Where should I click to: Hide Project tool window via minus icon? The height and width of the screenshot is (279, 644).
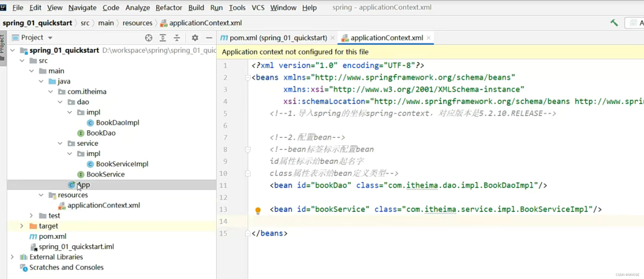click(209, 38)
